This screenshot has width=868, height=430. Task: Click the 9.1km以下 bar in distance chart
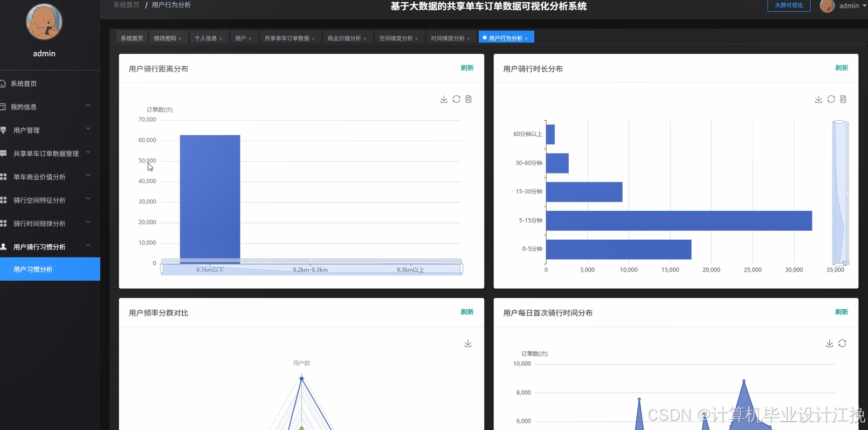pyautogui.click(x=210, y=199)
